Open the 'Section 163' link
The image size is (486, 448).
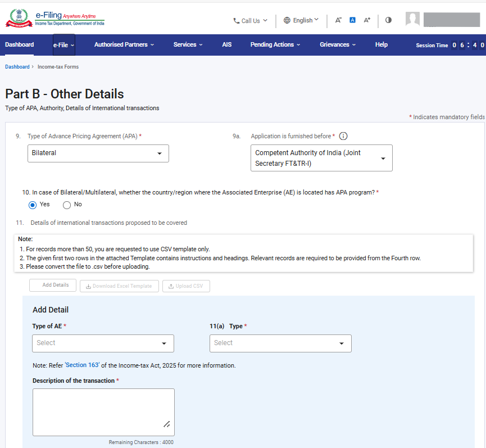[x=82, y=365]
